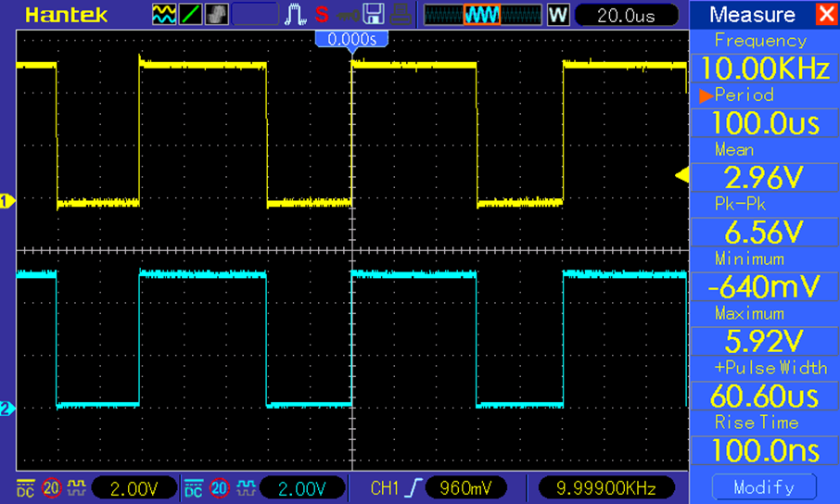Click the 100.0us period value
The width and height of the screenshot is (840, 504).
765,123
